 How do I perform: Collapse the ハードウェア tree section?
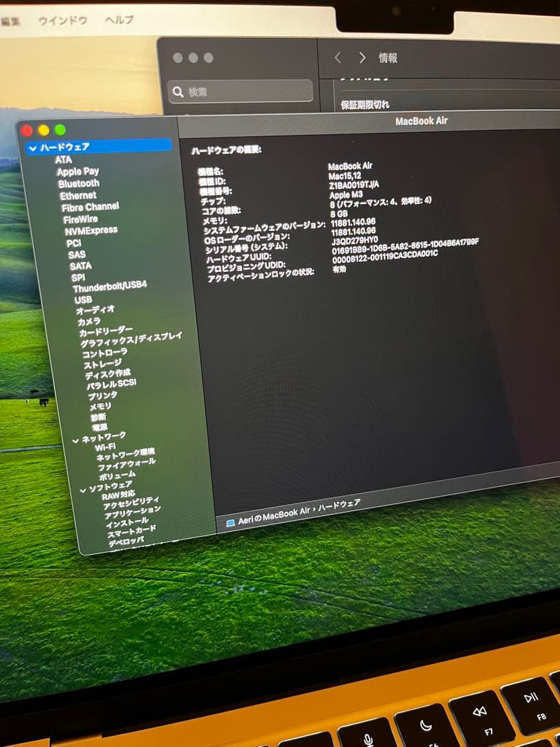coord(32,148)
